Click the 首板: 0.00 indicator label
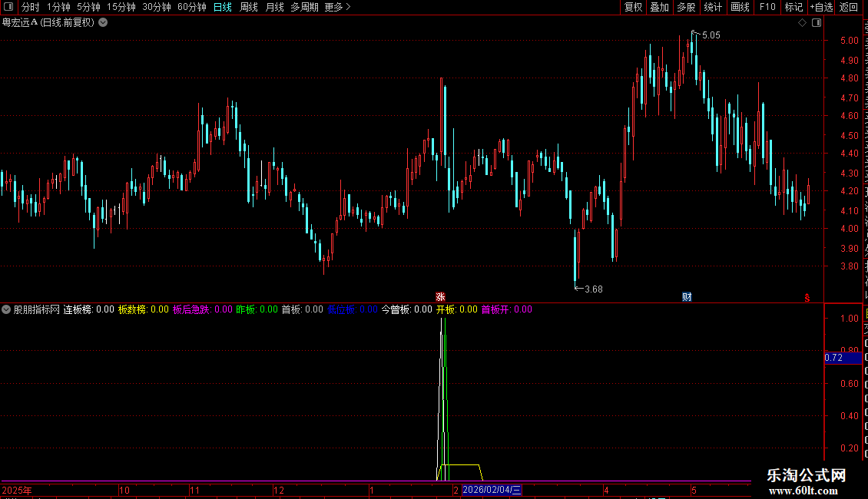This screenshot has height=499, width=868. (x=302, y=310)
